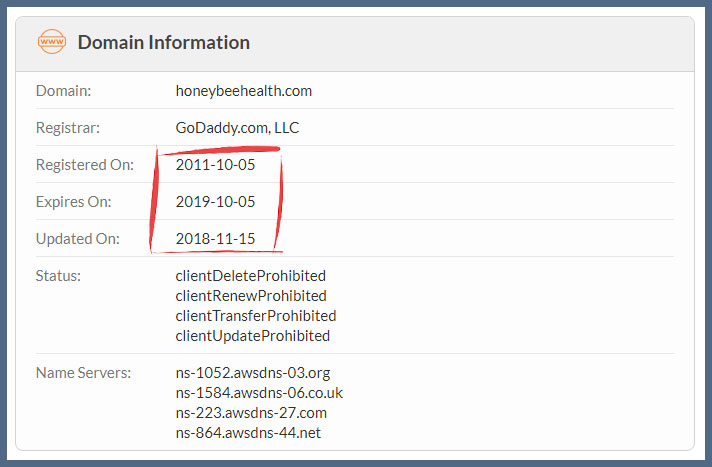Click the expiry date 2019-10-05
Image resolution: width=712 pixels, height=467 pixels.
point(215,202)
